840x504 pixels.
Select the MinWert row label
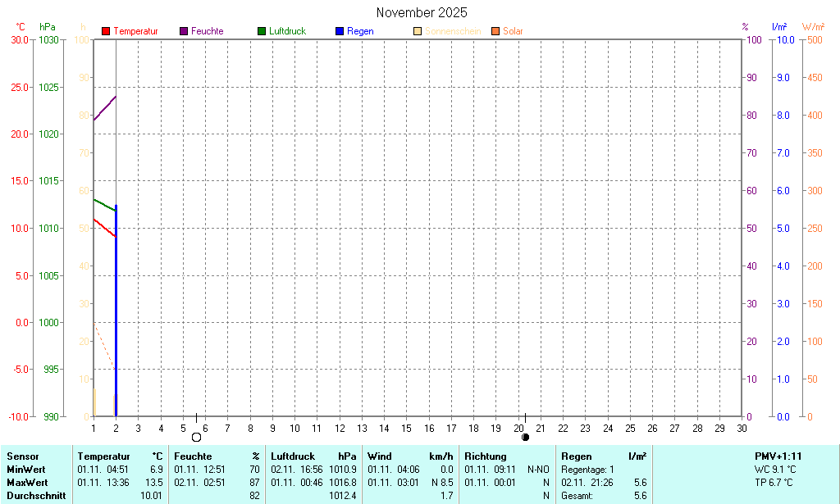pyautogui.click(x=27, y=469)
